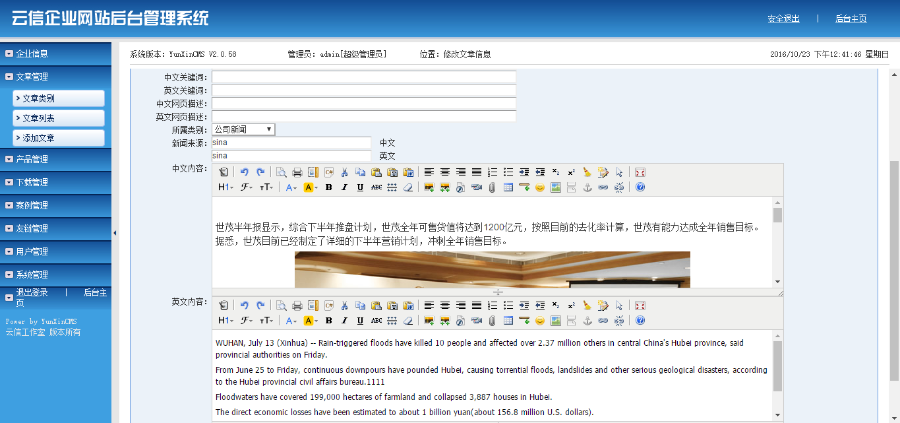The width and height of the screenshot is (900, 423).
Task: Toggle strikethrough in English content editor
Action: click(376, 320)
